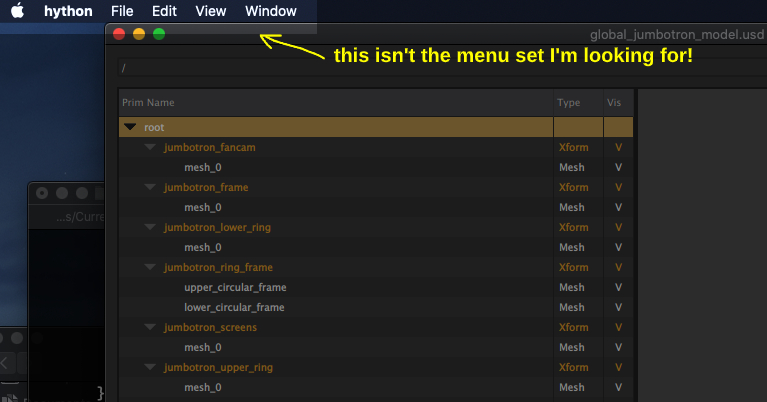Open the hython application menu

pyautogui.click(x=68, y=11)
